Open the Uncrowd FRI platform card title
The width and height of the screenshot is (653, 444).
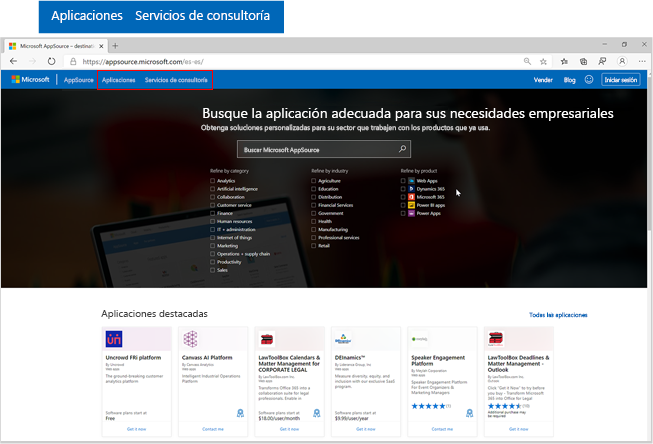pyautogui.click(x=133, y=358)
